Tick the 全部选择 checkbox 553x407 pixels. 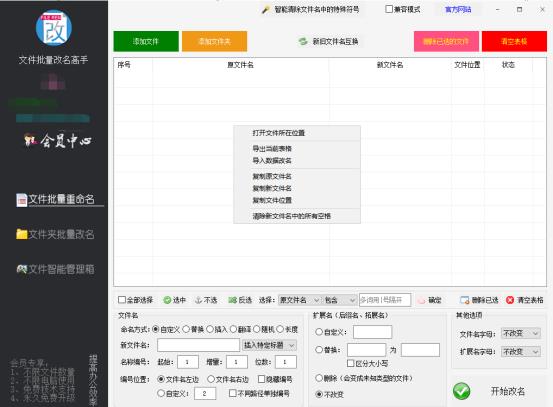[122, 300]
